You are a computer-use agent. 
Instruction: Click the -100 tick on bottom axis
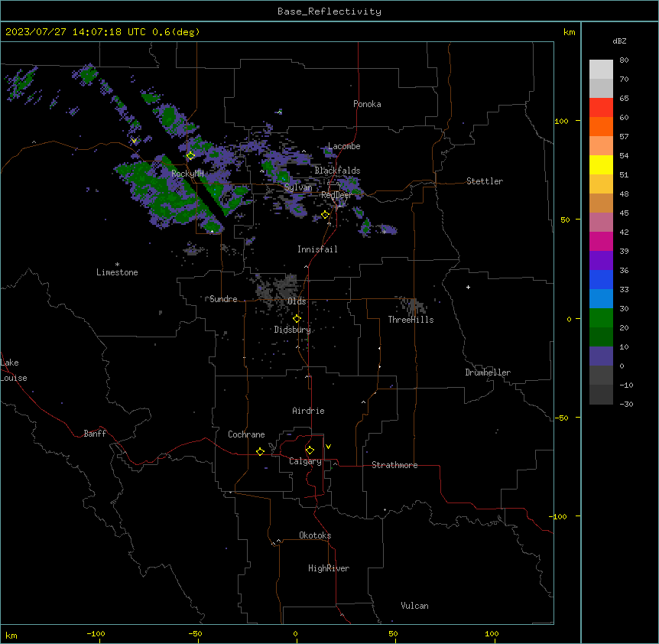click(x=96, y=633)
